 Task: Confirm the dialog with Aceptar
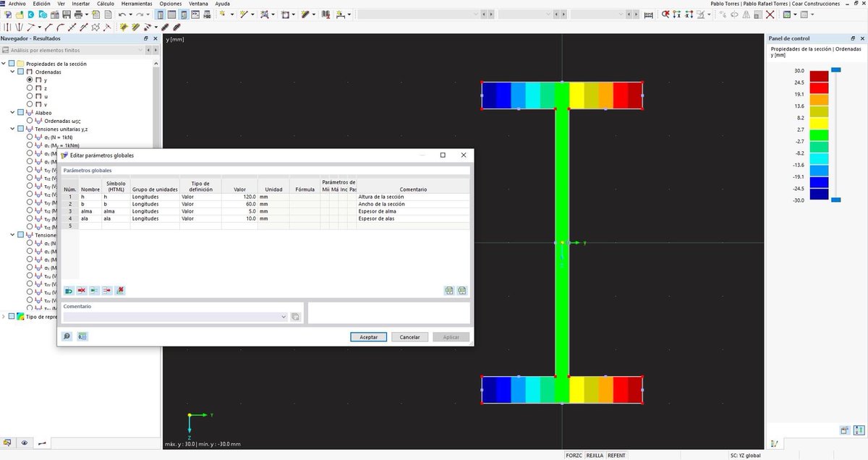[369, 336]
